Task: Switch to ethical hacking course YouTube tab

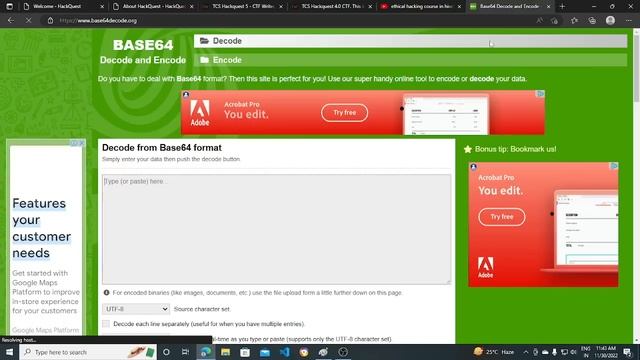Action: point(421,7)
